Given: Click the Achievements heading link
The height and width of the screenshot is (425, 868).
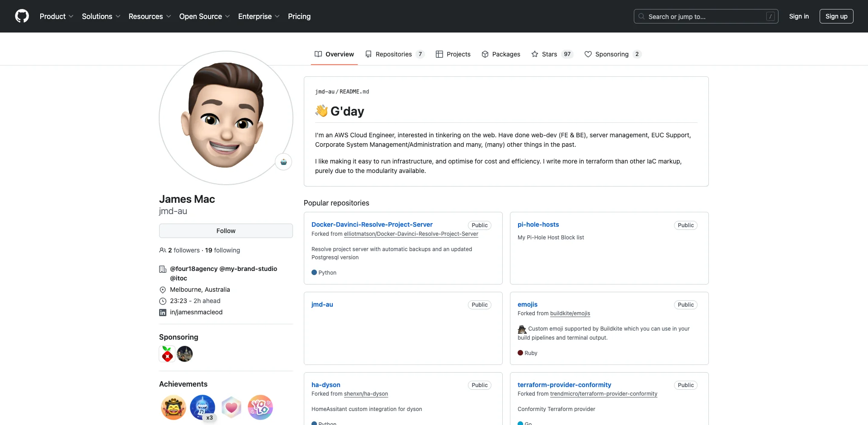Looking at the screenshot, I should (x=183, y=384).
